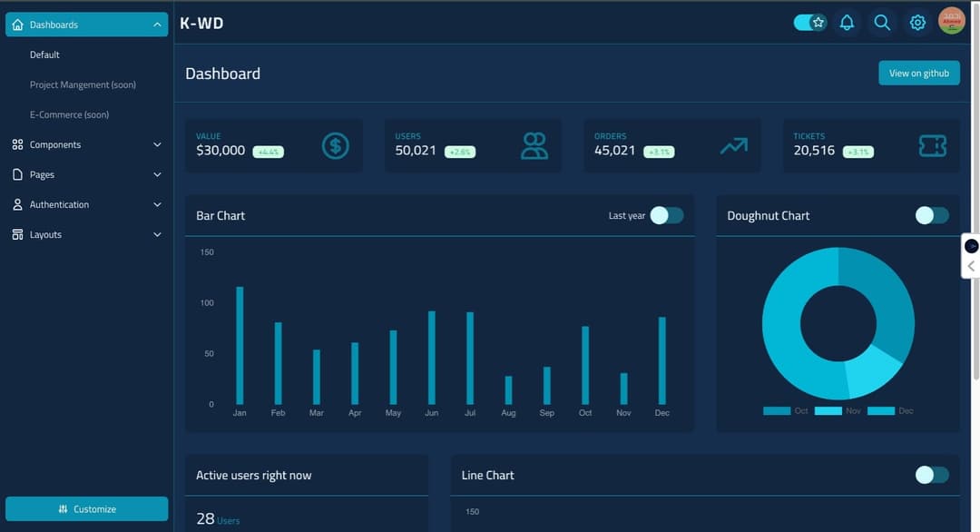Toggle the Last year switch on Bar Chart
This screenshot has height=532, width=980.
[x=667, y=215]
